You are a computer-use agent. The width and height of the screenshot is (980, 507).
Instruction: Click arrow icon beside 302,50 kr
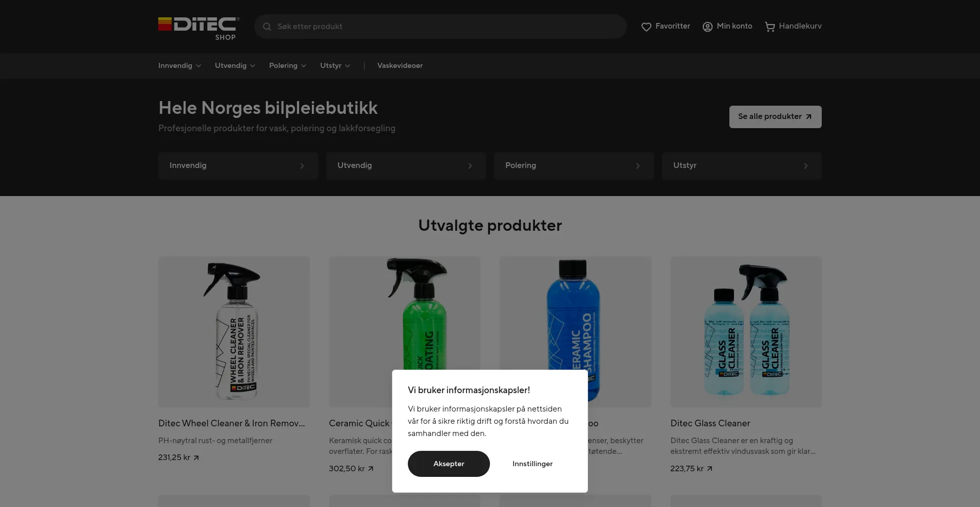coord(371,469)
